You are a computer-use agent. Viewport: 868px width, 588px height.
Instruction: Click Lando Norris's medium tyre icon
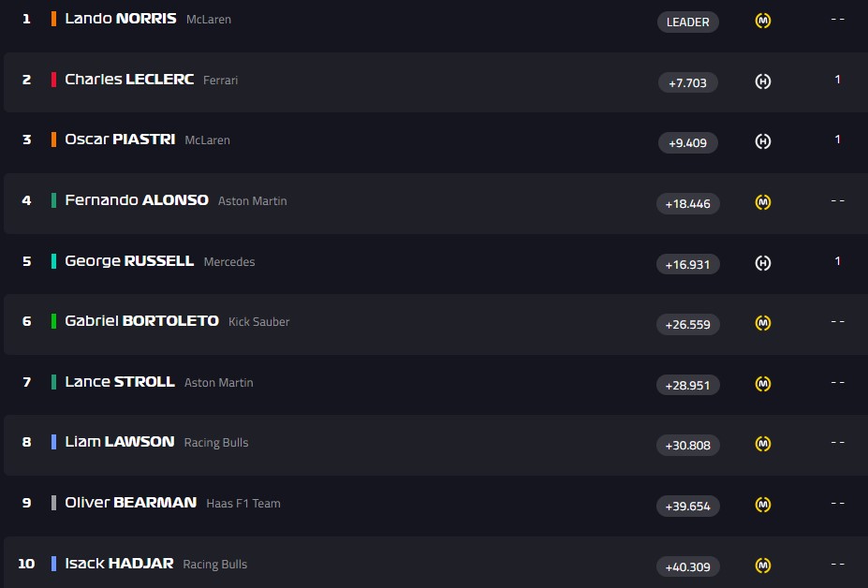(763, 21)
